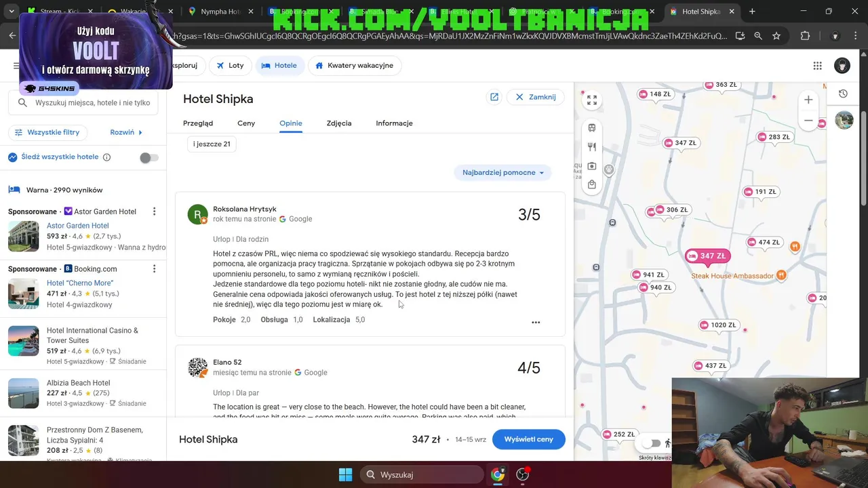This screenshot has width=868, height=488.
Task: Click the hotel photo thumbnail in right rail
Action: pyautogui.click(x=844, y=121)
